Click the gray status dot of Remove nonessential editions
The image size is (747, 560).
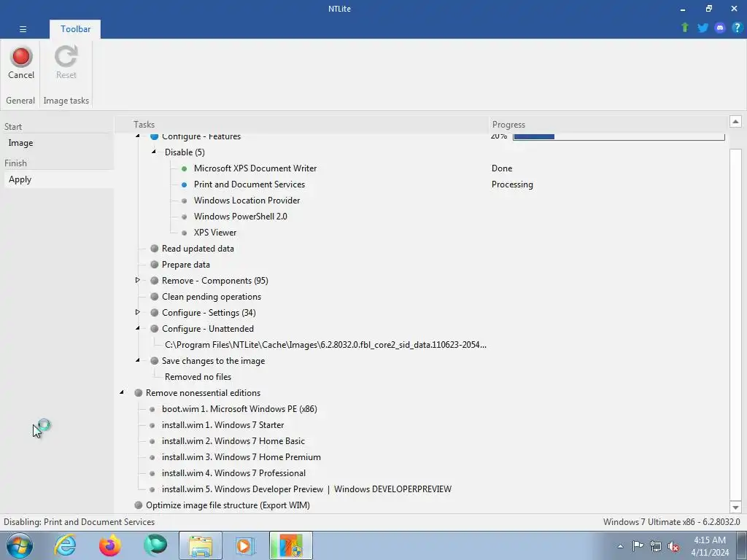pyautogui.click(x=138, y=393)
